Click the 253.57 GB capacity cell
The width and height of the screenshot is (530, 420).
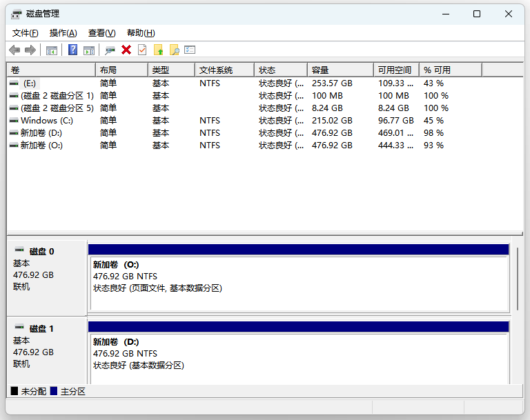tap(332, 83)
